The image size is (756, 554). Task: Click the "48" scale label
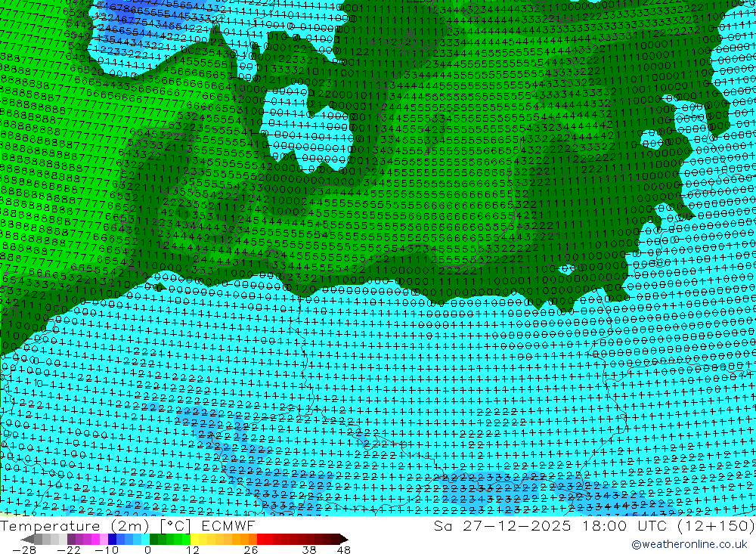coord(344,550)
